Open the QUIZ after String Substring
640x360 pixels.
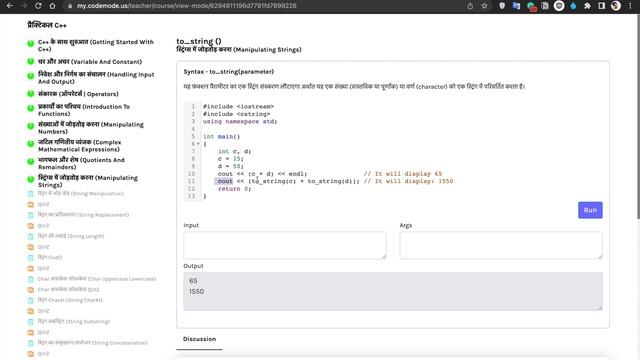click(x=43, y=332)
